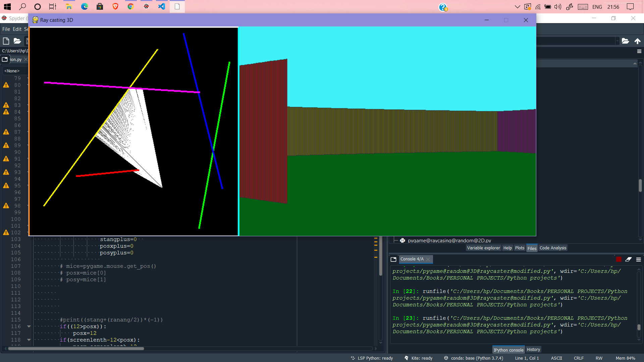Click Kite: ready in status bar
644x362 pixels.
pyautogui.click(x=418, y=358)
